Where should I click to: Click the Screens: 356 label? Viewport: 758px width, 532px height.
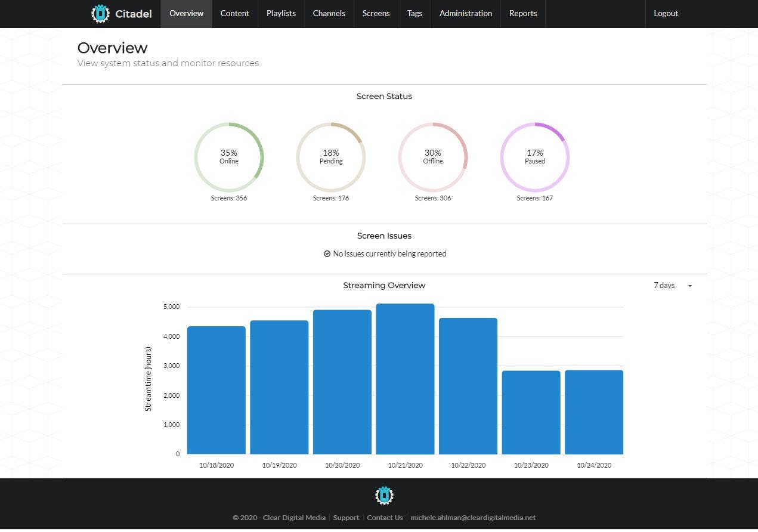click(x=228, y=197)
